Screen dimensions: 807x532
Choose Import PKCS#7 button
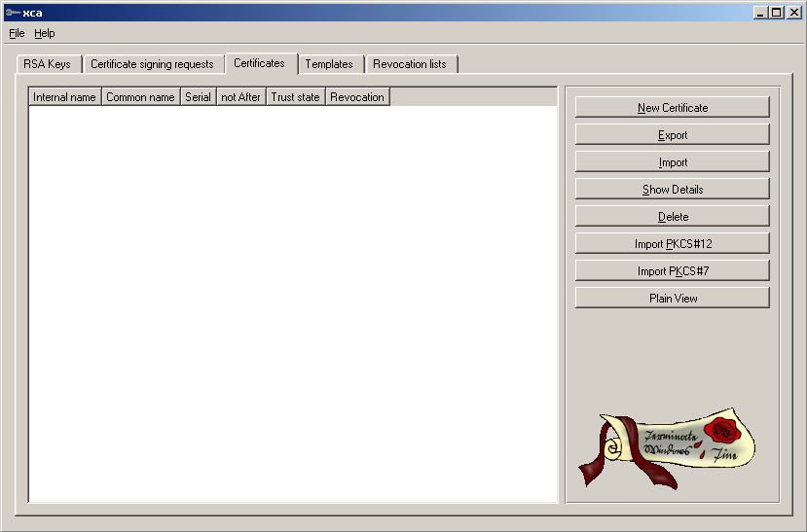[x=673, y=271]
